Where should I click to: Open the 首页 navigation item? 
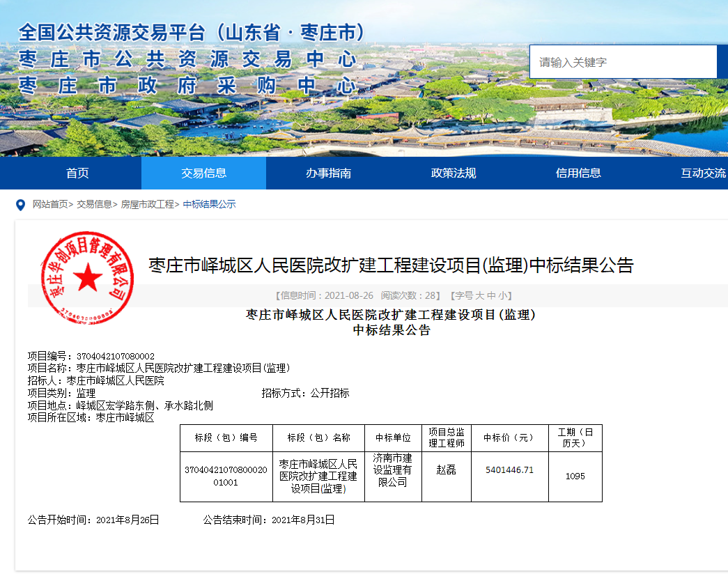pyautogui.click(x=77, y=173)
